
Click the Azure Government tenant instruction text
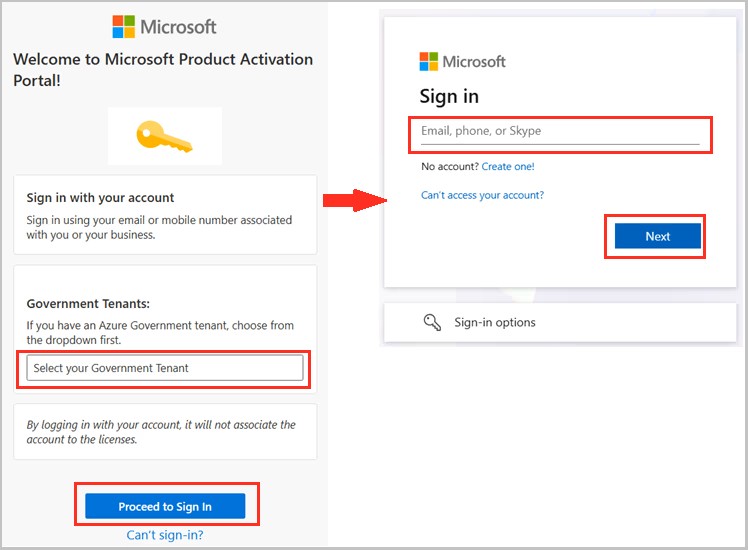pos(160,333)
